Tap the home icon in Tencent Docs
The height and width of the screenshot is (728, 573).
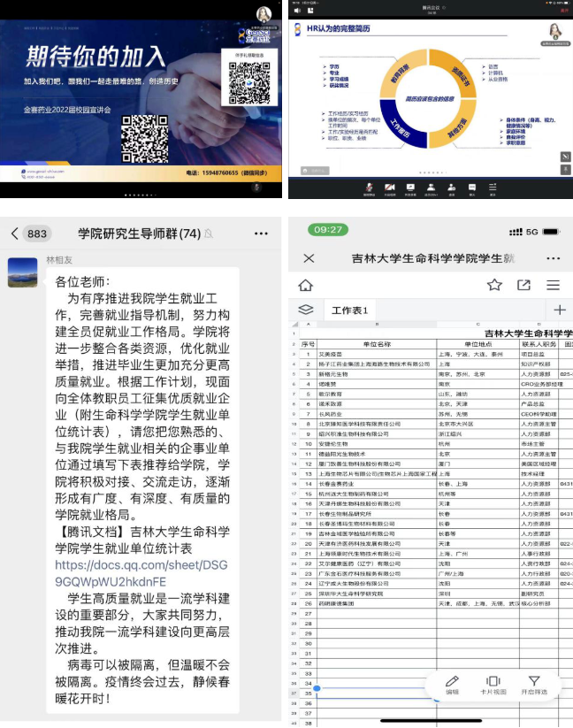[x=306, y=285]
